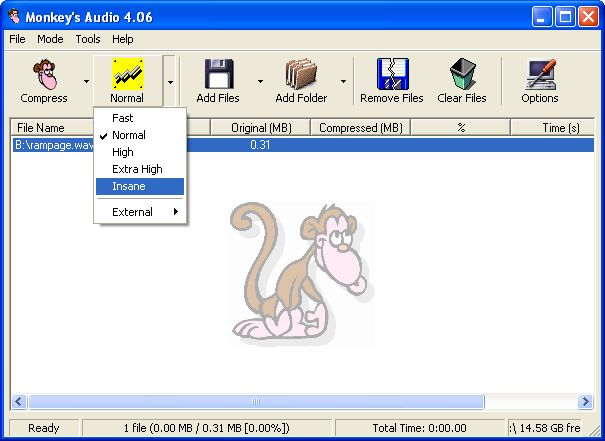Click the Add Files floppy disk icon
The height and width of the screenshot is (441, 605).
click(x=219, y=74)
